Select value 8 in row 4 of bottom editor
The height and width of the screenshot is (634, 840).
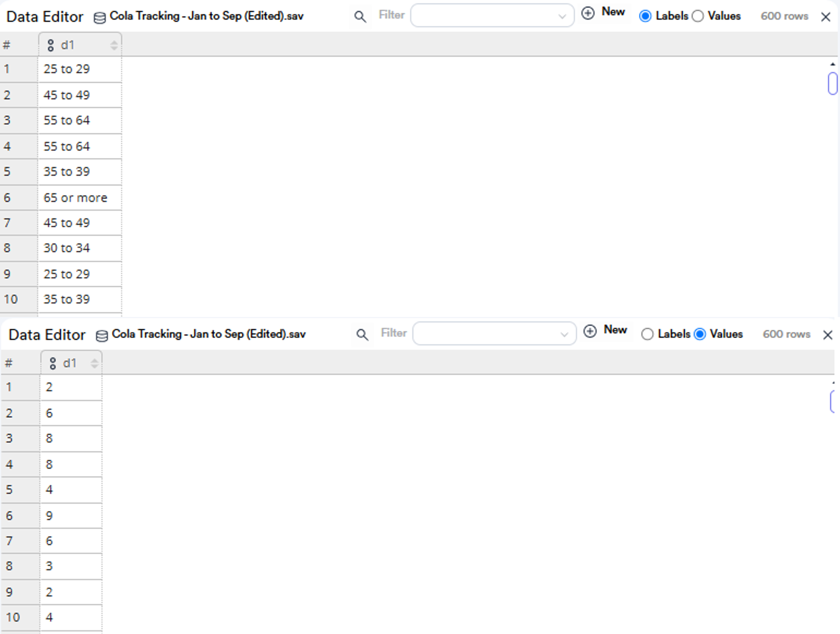71,465
